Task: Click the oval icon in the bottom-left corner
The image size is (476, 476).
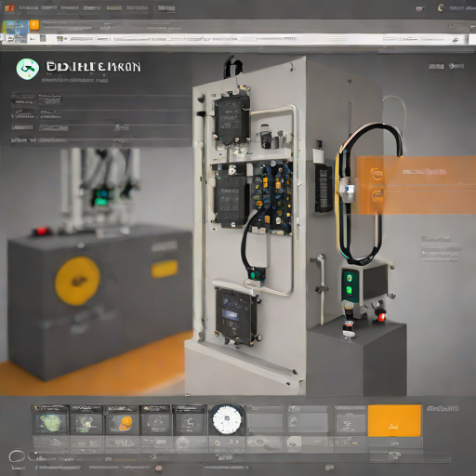Action: tap(17, 456)
